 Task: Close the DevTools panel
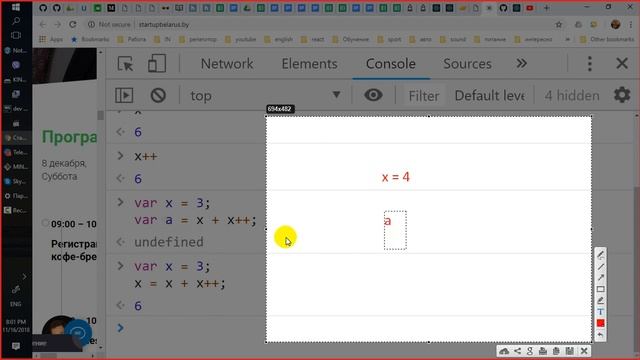click(622, 63)
